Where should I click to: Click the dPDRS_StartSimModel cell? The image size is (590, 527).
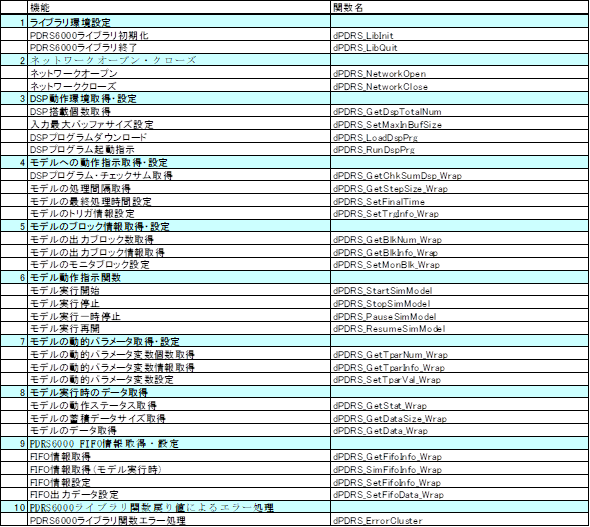coord(459,290)
